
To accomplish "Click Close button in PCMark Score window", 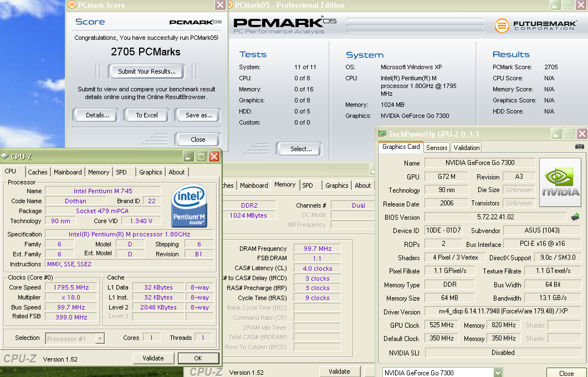I will click(198, 140).
